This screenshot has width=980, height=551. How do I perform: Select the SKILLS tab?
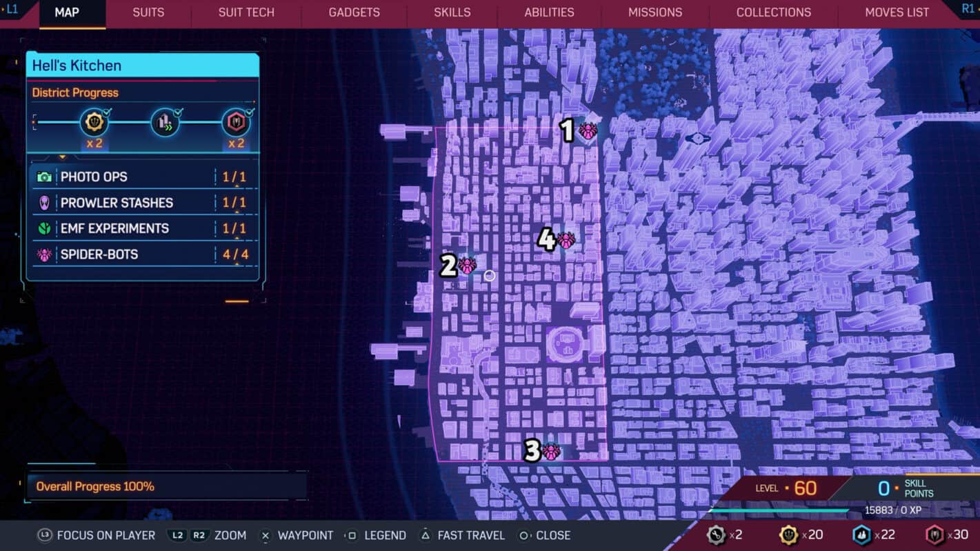[452, 12]
